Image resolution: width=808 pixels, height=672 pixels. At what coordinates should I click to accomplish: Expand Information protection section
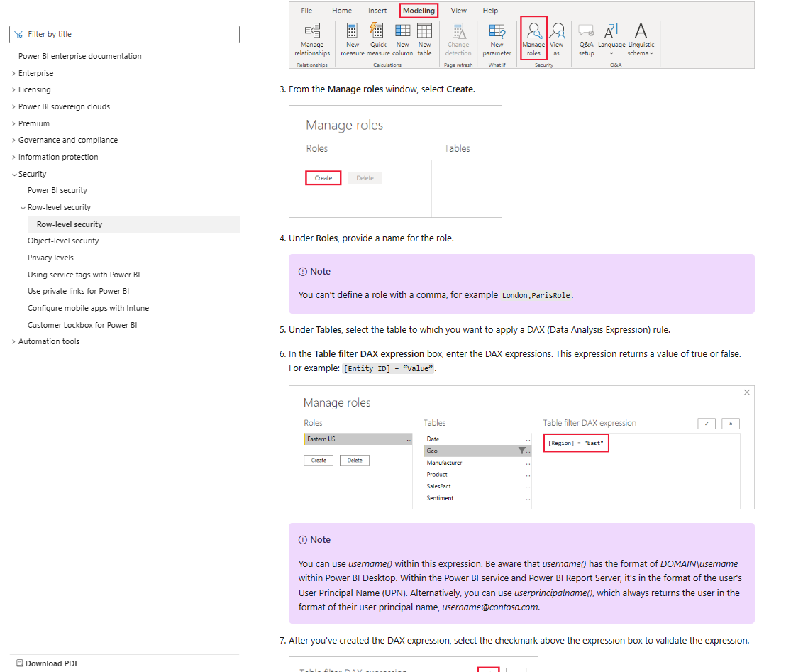click(14, 157)
